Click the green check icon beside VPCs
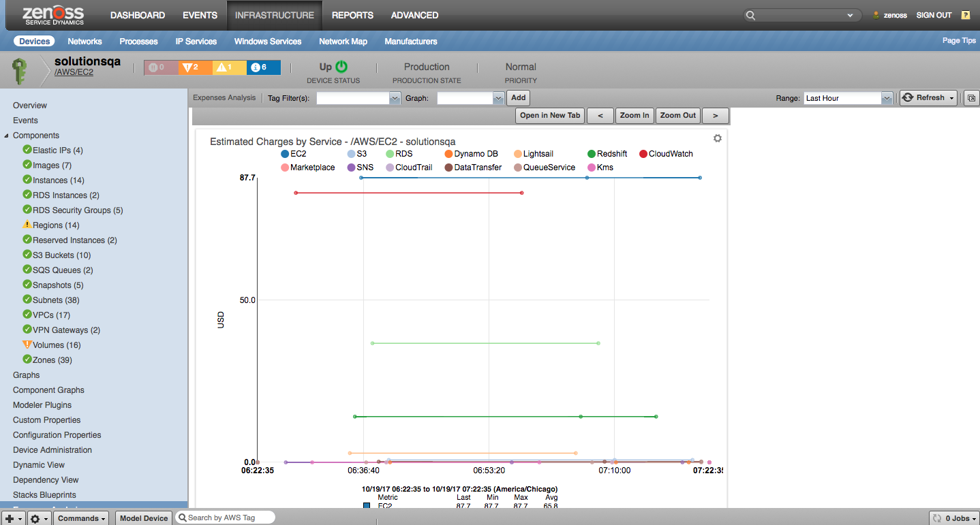Screen dimensions: 980x525 coord(27,315)
